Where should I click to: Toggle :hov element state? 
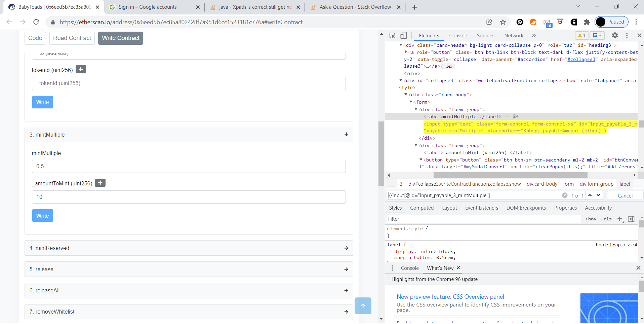(x=591, y=219)
